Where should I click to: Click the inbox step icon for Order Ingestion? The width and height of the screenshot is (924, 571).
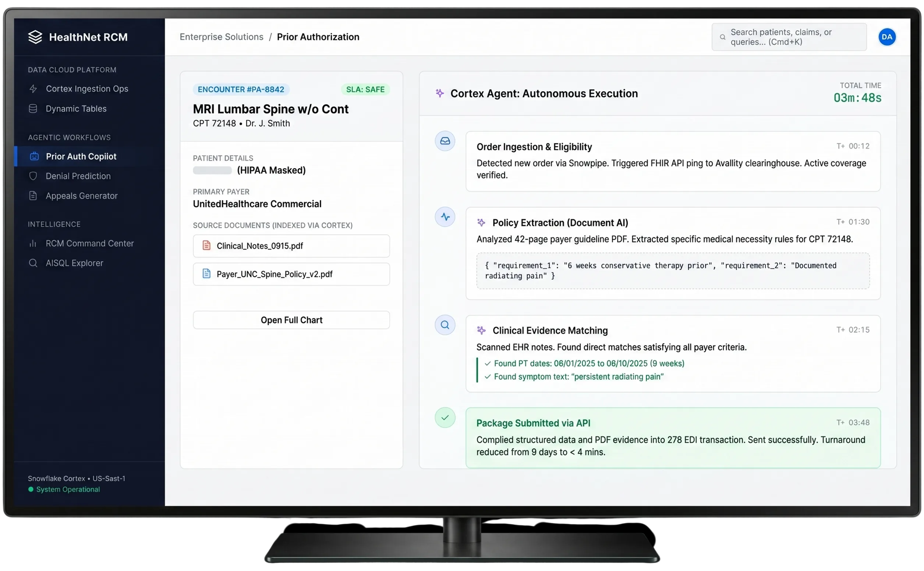click(x=445, y=141)
